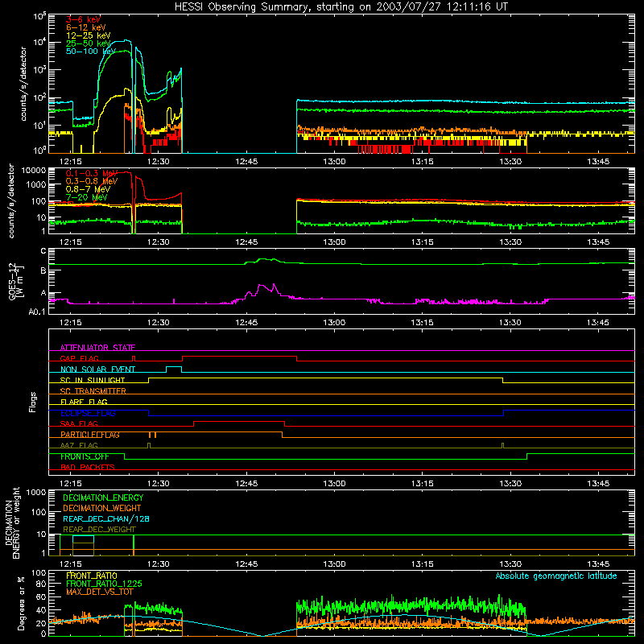Click the FRONT_RATIO_1225 legend label
644x644 pixels.
[104, 584]
